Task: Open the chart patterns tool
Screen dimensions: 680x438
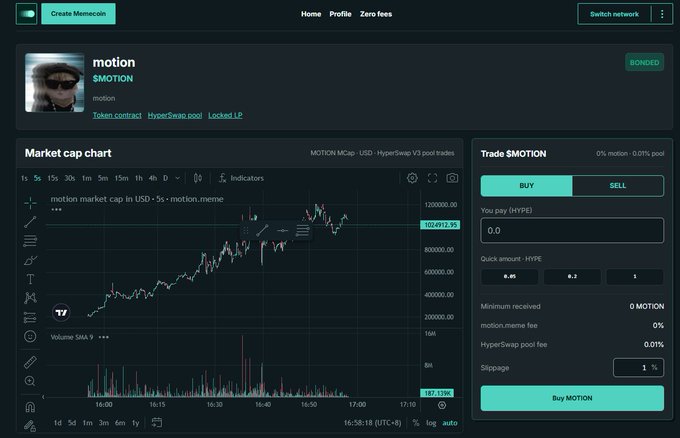Action: pyautogui.click(x=30, y=298)
